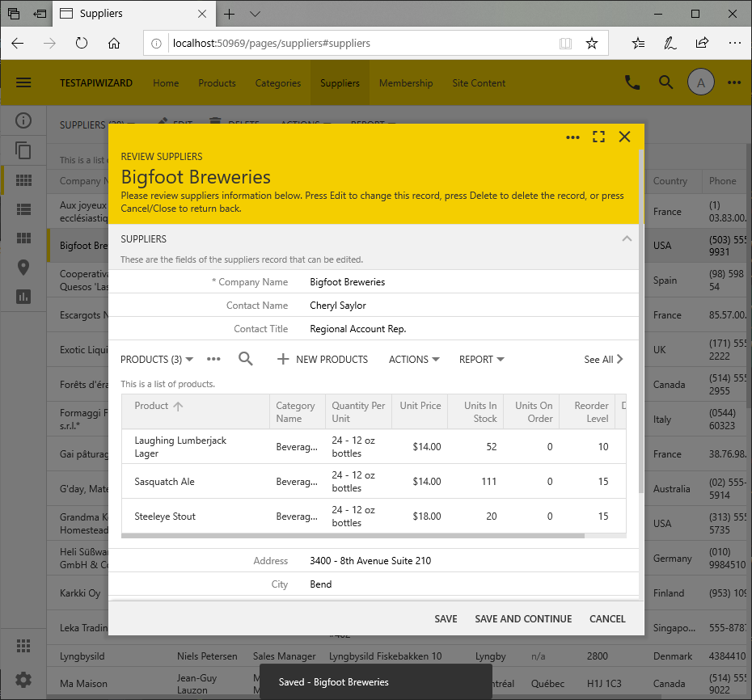Click the TESTAPIWIZARD brand link
This screenshot has height=700, width=752.
(96, 83)
